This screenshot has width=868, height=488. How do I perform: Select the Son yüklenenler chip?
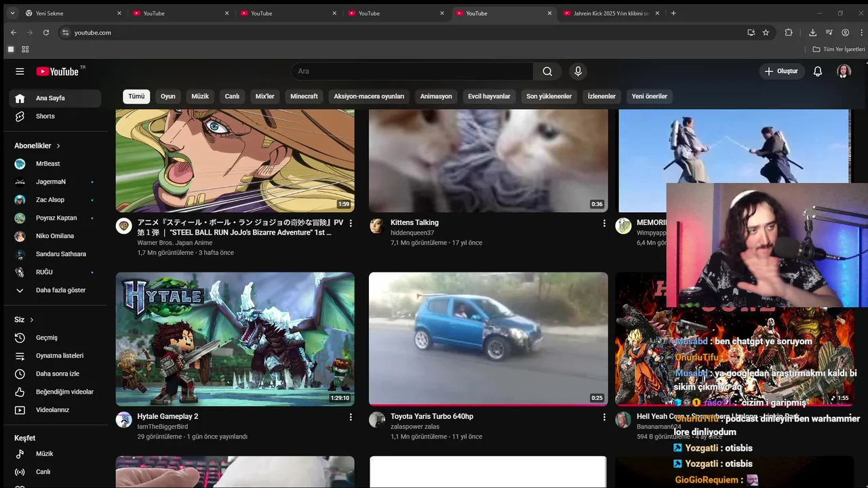click(x=549, y=96)
